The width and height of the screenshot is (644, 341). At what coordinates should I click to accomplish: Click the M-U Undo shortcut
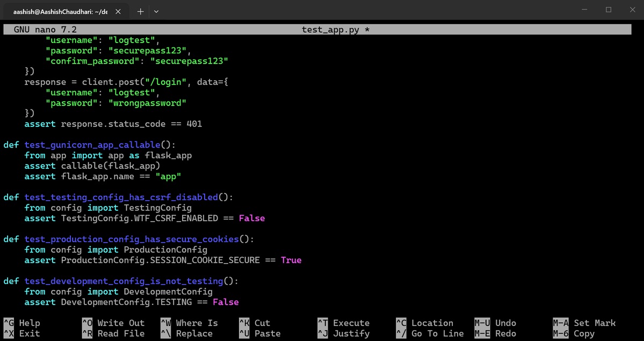coord(495,323)
